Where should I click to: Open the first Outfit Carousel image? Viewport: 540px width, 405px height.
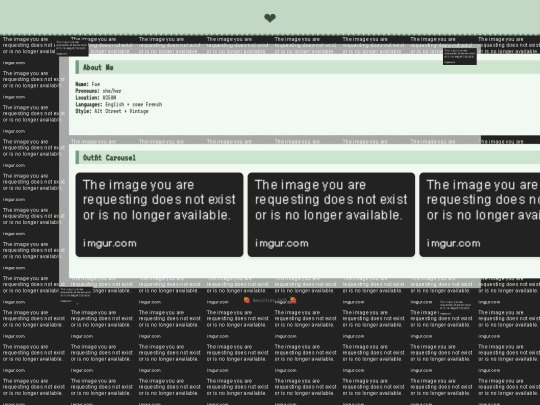pos(159,215)
